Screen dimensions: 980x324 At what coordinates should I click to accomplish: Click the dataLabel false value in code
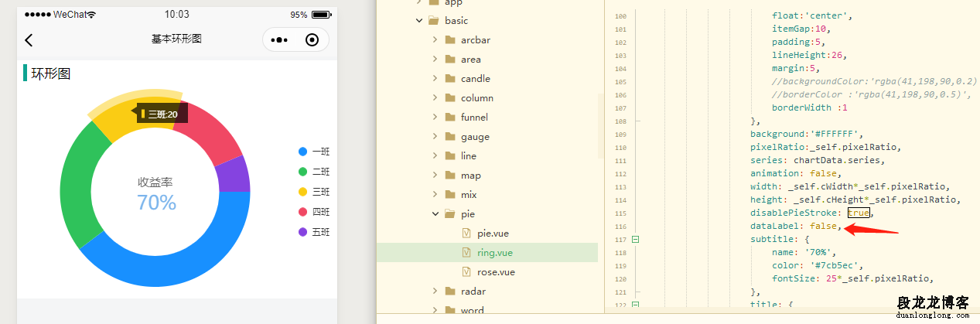[825, 226]
